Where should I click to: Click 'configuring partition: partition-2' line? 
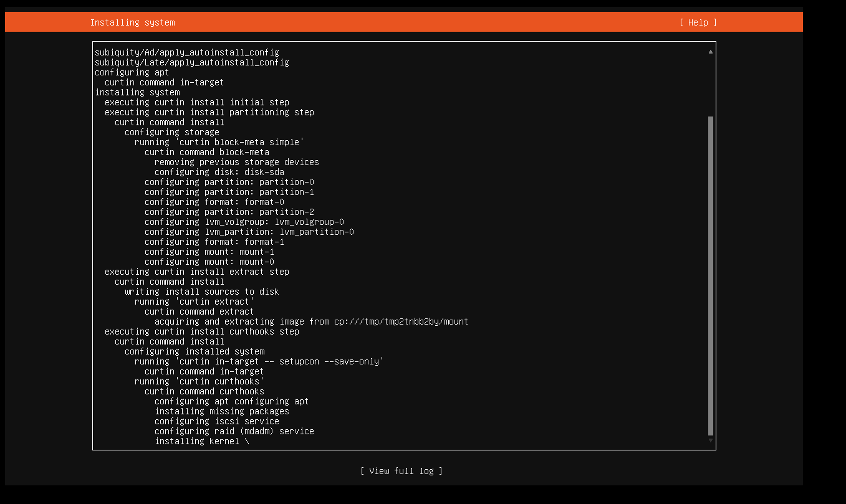pyautogui.click(x=229, y=212)
